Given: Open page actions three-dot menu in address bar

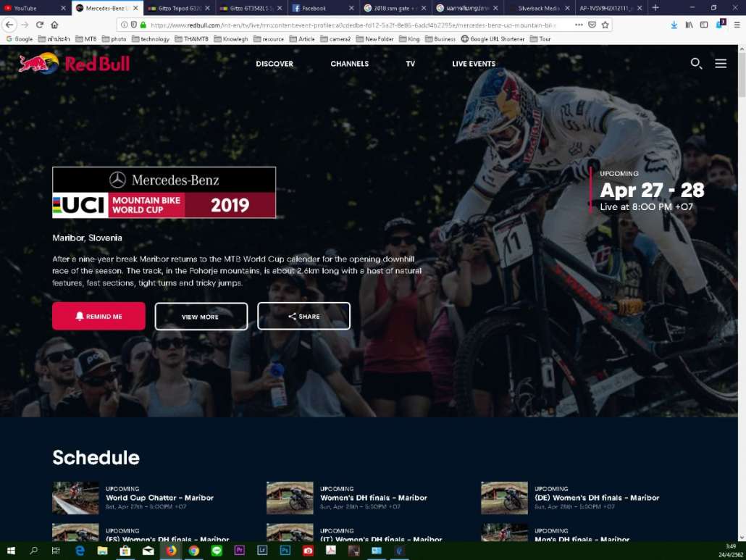Looking at the screenshot, I should pos(579,25).
